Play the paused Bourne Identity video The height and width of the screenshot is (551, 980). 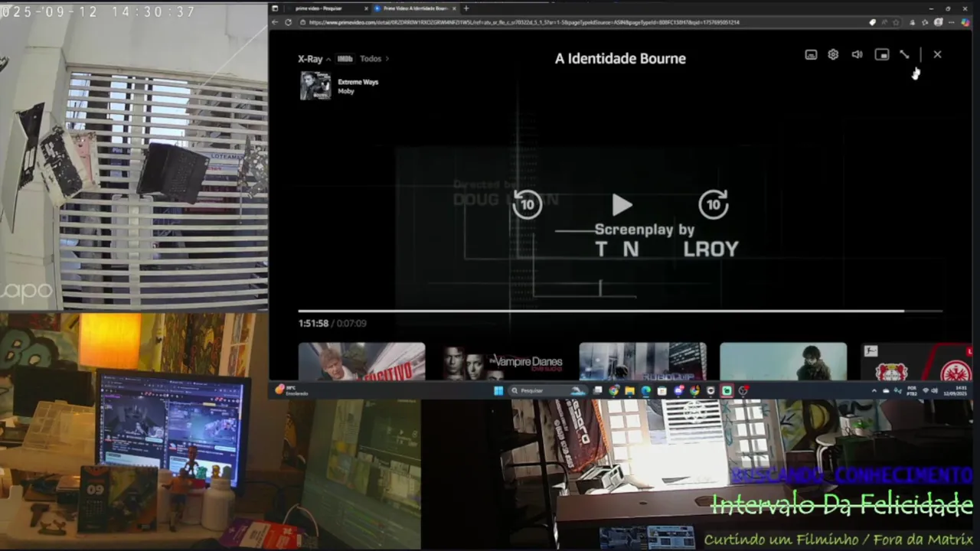[622, 205]
